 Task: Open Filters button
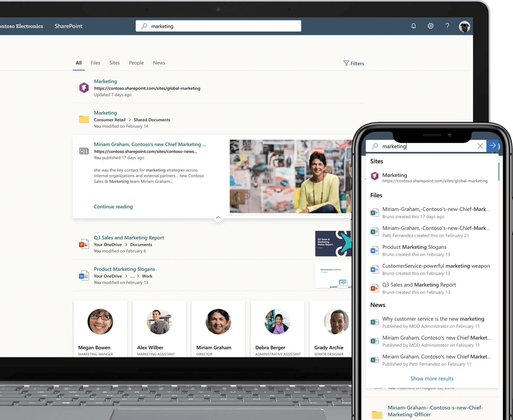[354, 63]
